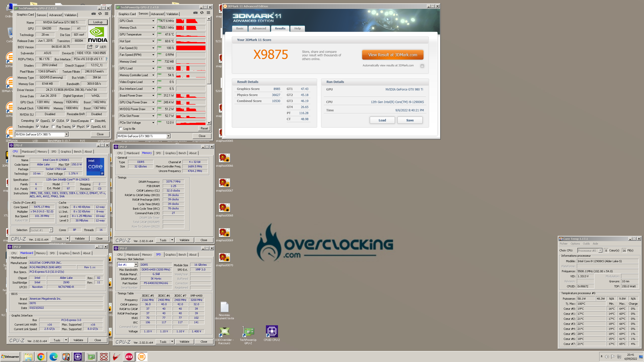Click the Lookup button in GPU-Z

point(98,22)
